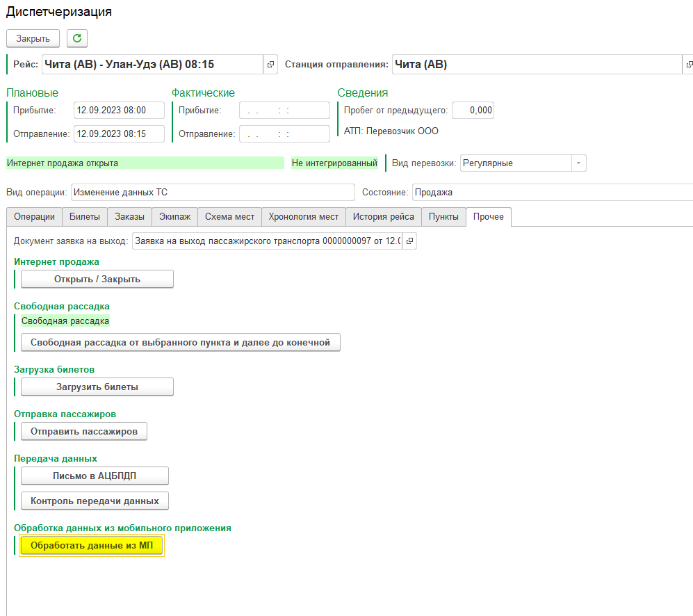Switch to the Билеты tab
Viewport: 693px width, 616px height.
(x=84, y=217)
